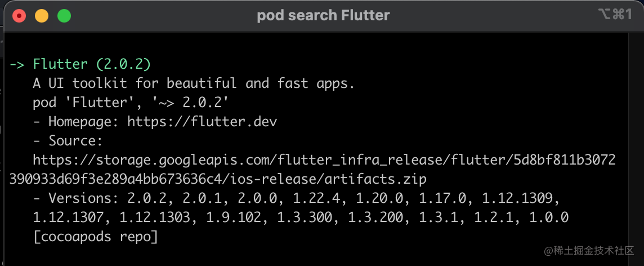Click the ⌥⌘1 shortcut indicator

pos(614,15)
